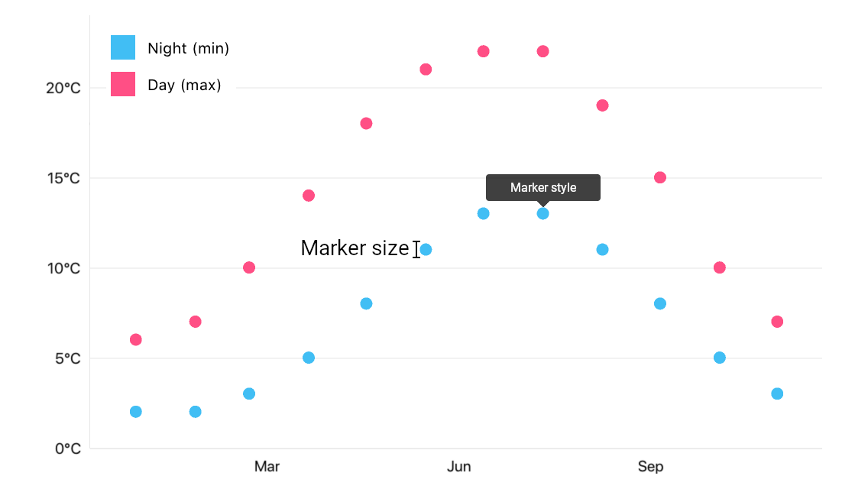Select the pink day marker at 6°C

pos(136,339)
